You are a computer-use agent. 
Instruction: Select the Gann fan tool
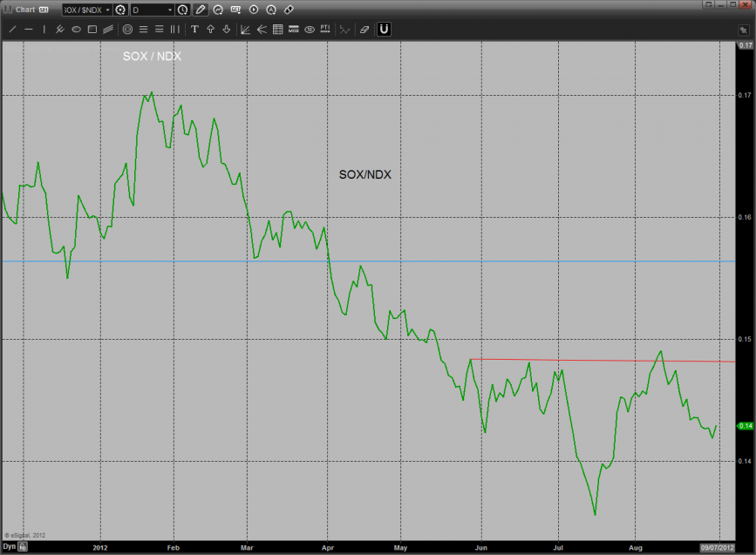coord(245,29)
